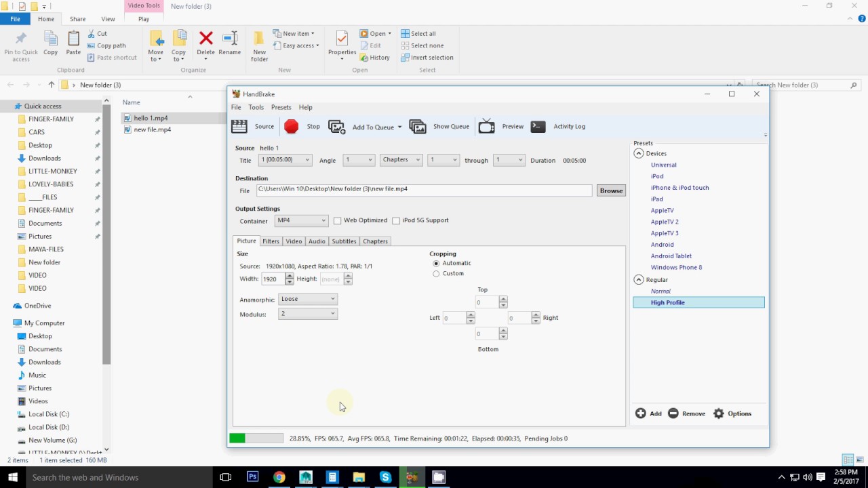Switch to the Filters tab
The image size is (868, 488).
(271, 241)
